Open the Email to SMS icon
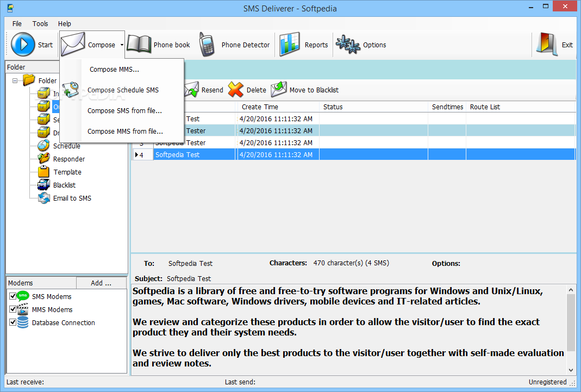Image resolution: width=581 pixels, height=392 pixels. (x=43, y=198)
